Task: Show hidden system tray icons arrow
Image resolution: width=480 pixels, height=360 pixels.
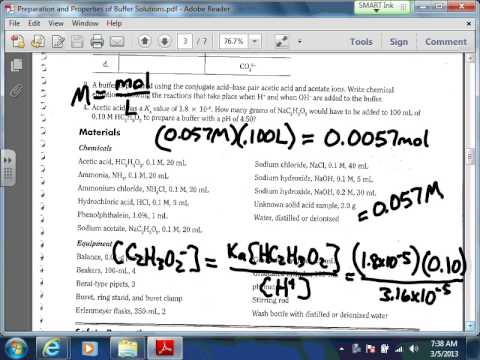Action: 342,349
